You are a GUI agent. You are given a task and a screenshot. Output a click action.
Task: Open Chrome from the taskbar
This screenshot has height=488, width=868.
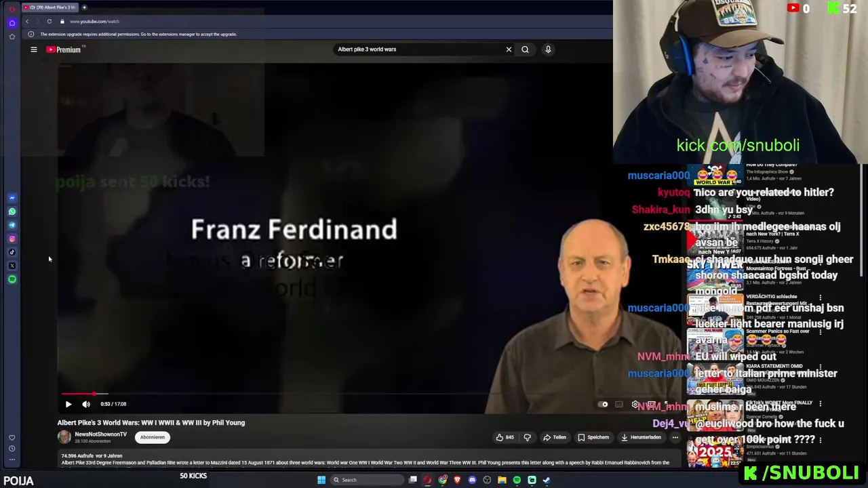[443, 480]
